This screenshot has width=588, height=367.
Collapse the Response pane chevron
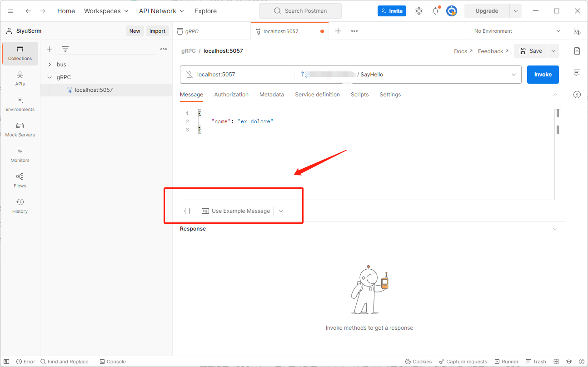pyautogui.click(x=555, y=229)
